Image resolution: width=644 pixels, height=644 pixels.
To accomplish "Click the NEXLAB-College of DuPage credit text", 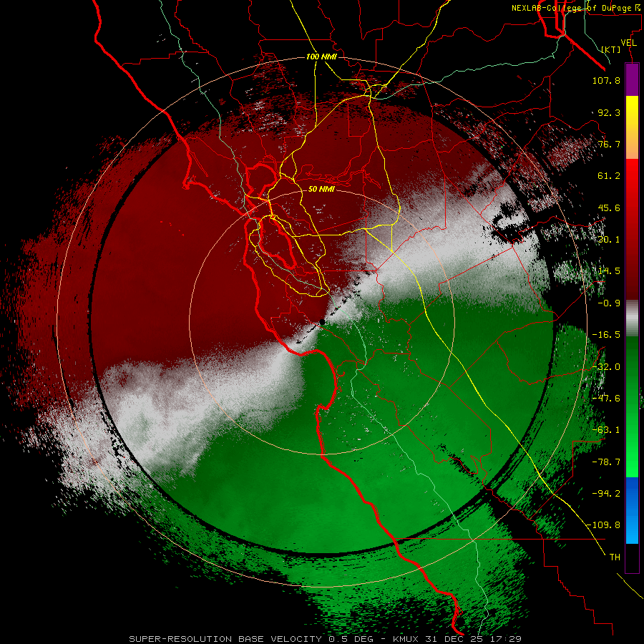I will pos(577,8).
